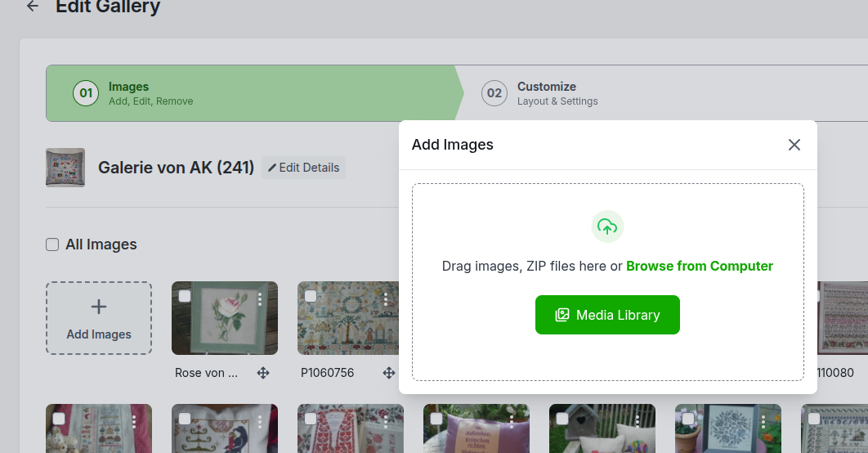Image resolution: width=868 pixels, height=453 pixels.
Task: Click the cloud upload icon
Action: 607,226
